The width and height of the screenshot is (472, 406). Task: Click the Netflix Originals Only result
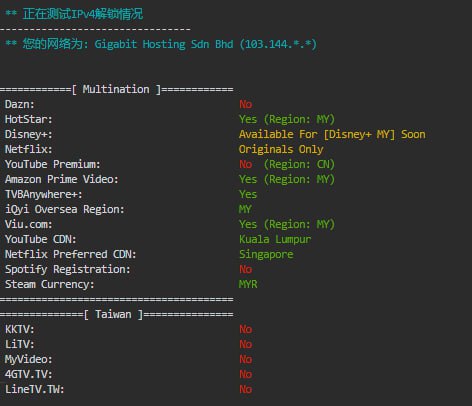coord(281,149)
